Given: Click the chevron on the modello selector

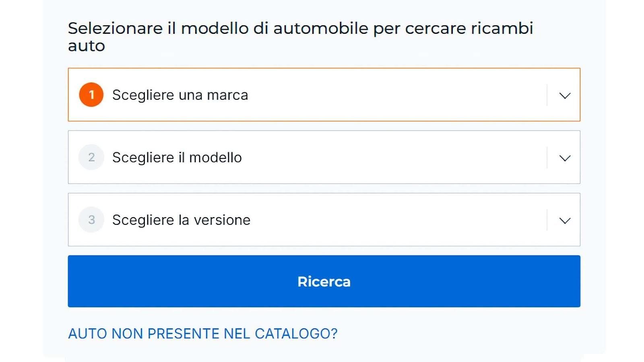Looking at the screenshot, I should (565, 158).
